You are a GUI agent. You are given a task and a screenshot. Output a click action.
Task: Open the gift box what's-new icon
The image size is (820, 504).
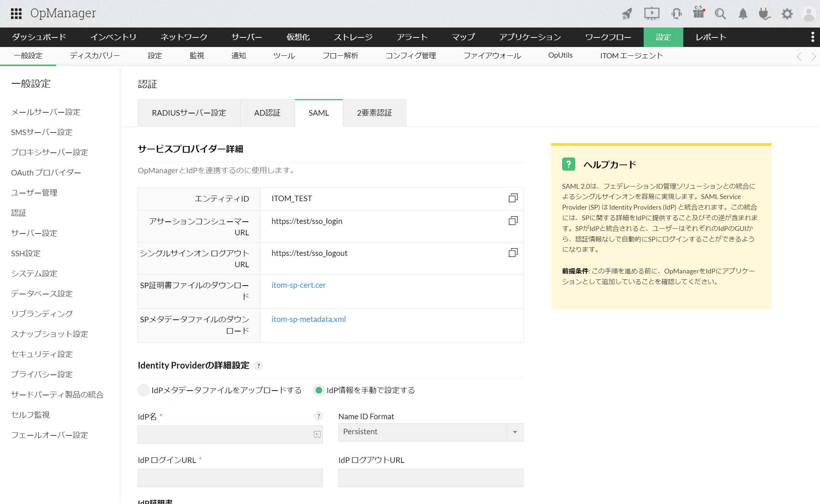point(698,13)
